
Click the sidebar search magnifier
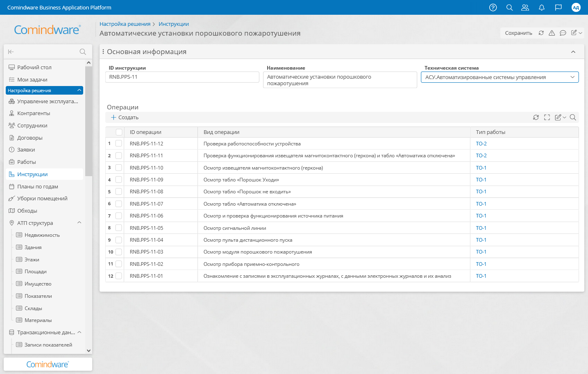[x=83, y=52]
